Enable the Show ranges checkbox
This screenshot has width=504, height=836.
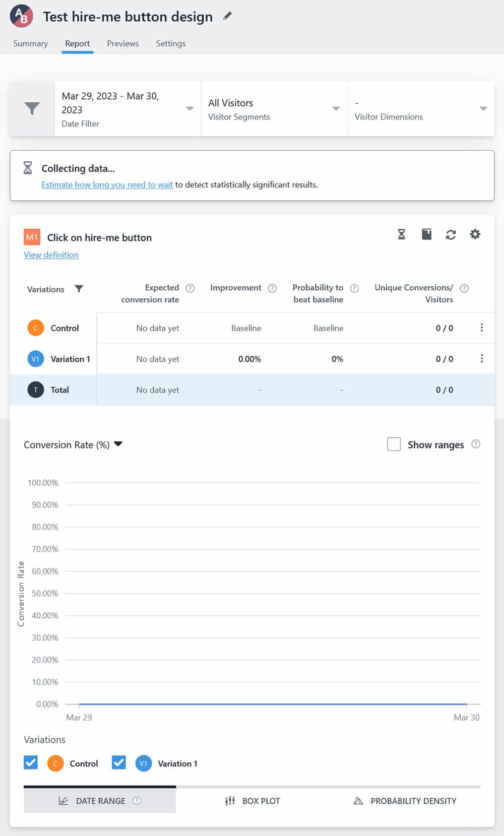[394, 444]
